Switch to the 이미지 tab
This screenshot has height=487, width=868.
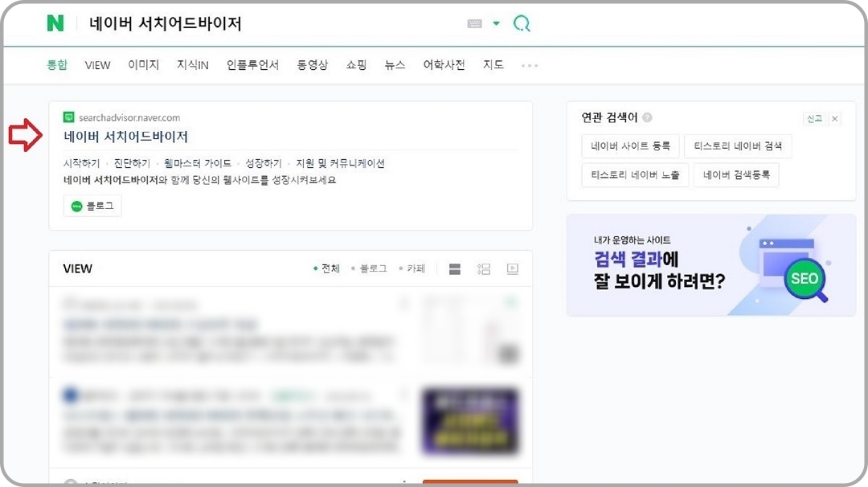point(143,65)
